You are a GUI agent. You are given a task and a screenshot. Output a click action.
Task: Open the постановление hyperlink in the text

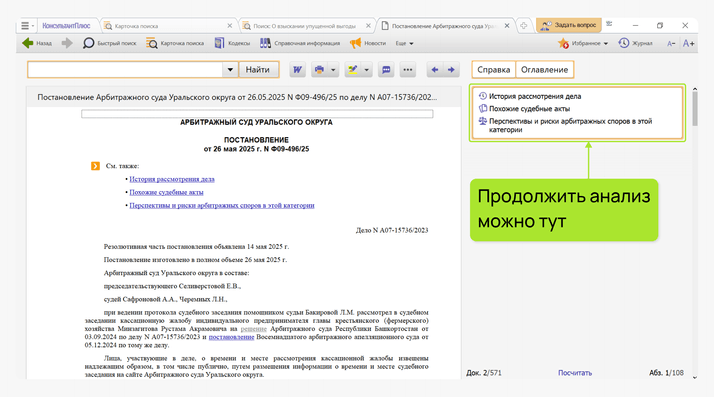tap(231, 337)
